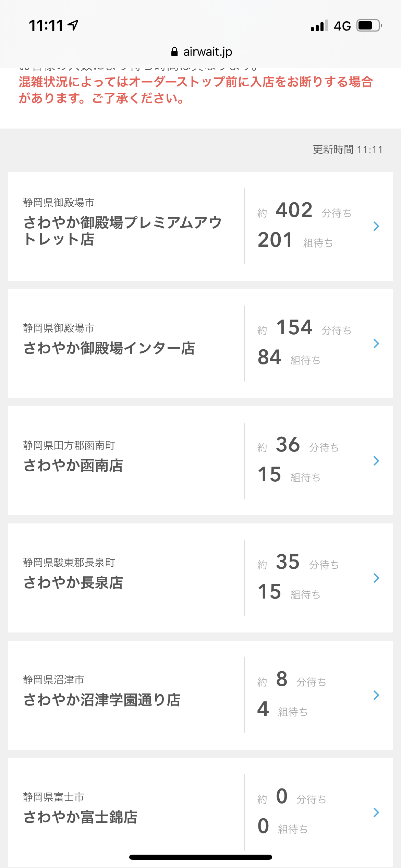Image resolution: width=401 pixels, height=868 pixels.
Task: Tap the chevron for 御殿場プレミアムアウトレット店
Action: [x=376, y=226]
